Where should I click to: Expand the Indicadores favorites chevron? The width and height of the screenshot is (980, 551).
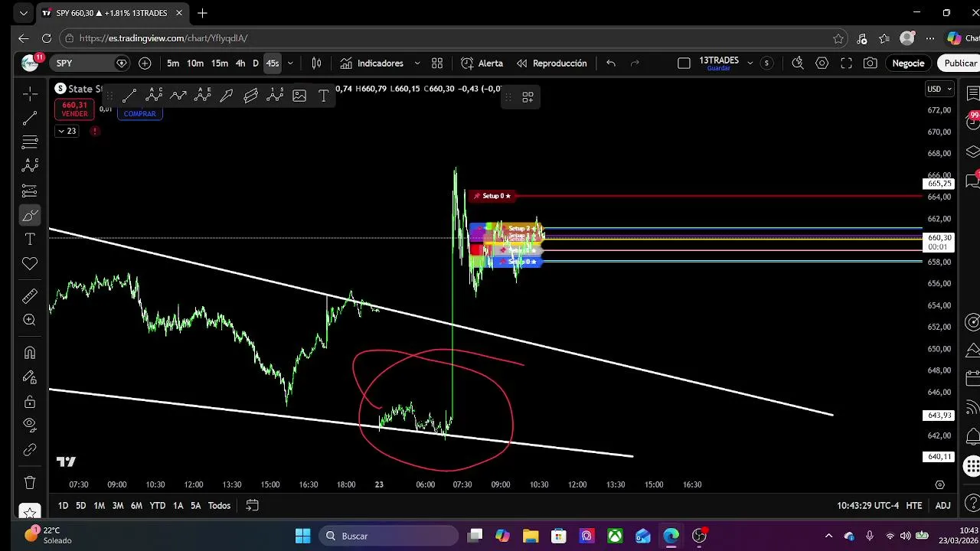pos(417,64)
